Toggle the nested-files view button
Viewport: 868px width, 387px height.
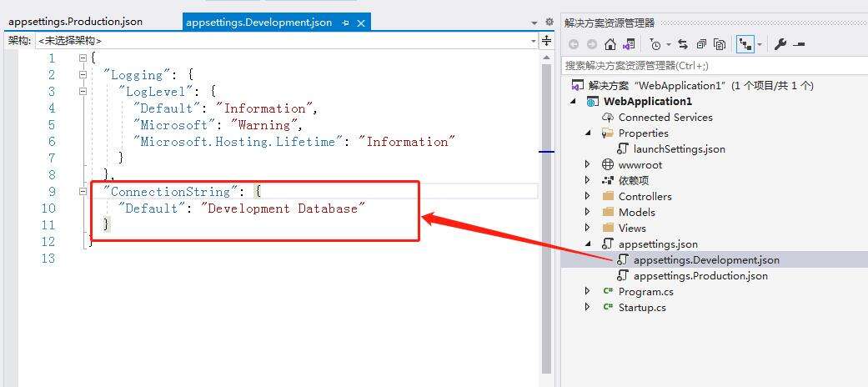point(744,44)
